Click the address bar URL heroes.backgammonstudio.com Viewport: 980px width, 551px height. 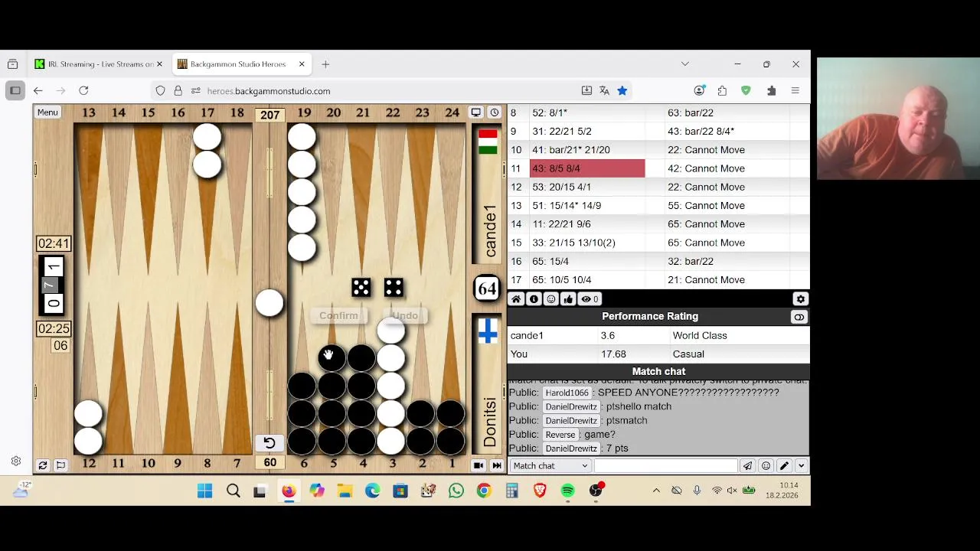coord(268,91)
